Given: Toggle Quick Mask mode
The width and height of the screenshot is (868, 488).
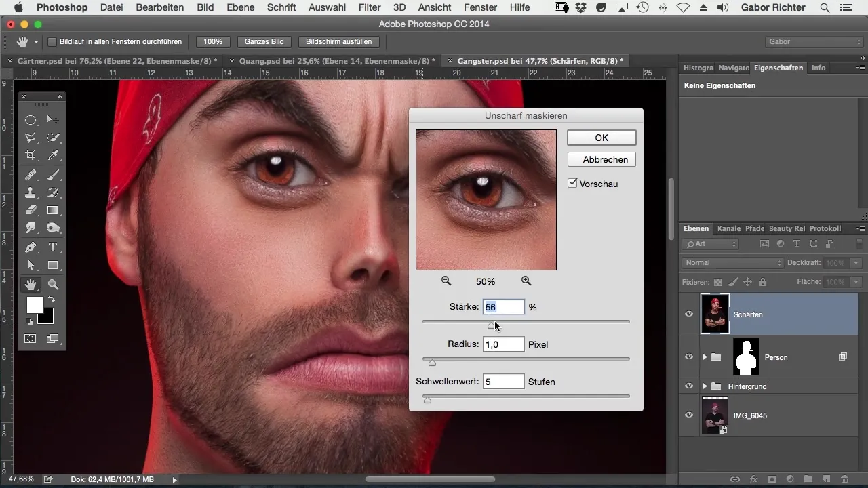Looking at the screenshot, I should point(31,338).
